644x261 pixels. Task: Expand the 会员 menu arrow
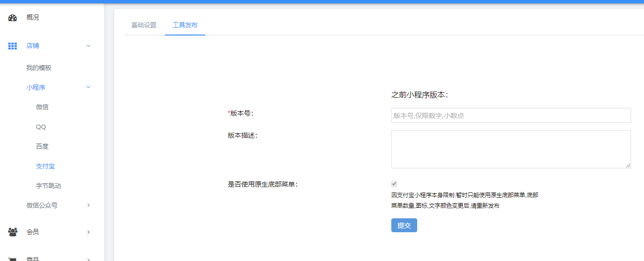point(88,232)
